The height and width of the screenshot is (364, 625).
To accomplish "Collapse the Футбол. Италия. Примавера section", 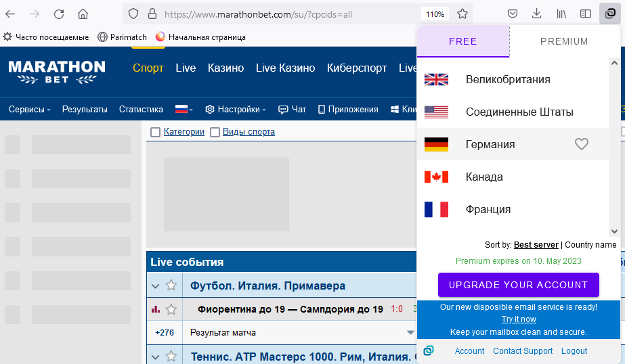I will click(156, 286).
